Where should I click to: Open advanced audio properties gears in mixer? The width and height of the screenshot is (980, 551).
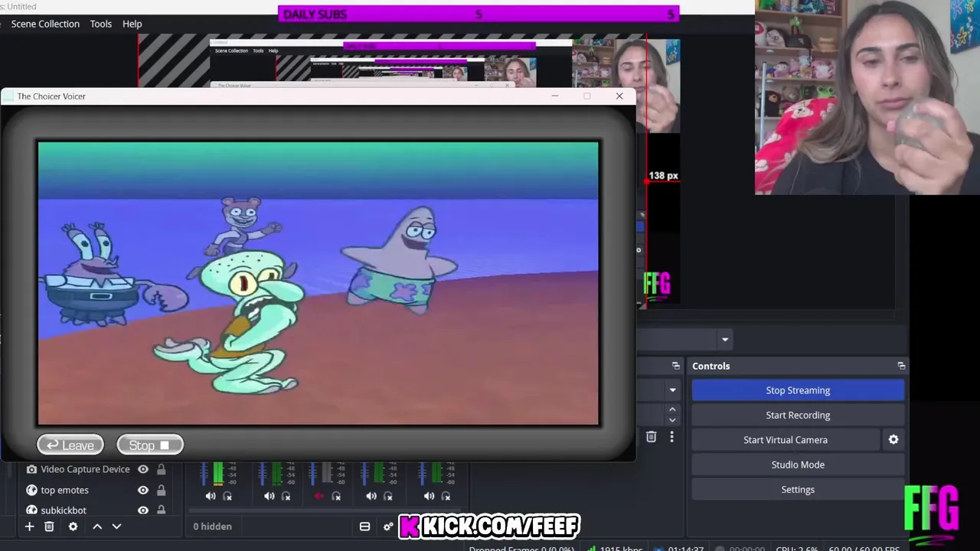[x=388, y=527]
